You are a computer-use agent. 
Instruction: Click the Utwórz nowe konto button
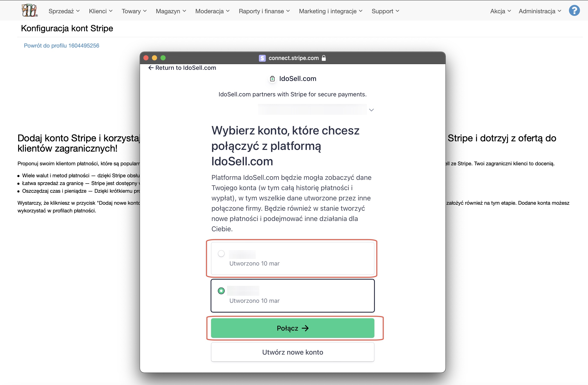click(293, 352)
